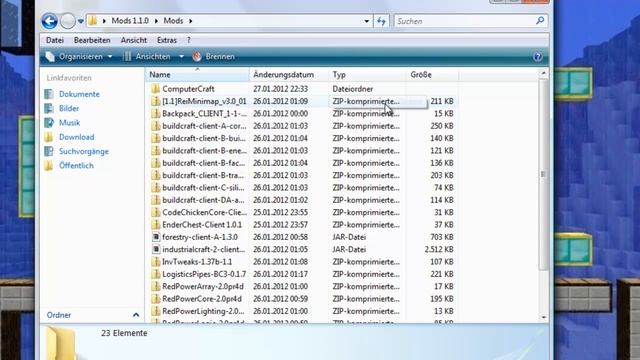Click the 2.512 KB size cell
640x360 pixels.
coord(439,249)
